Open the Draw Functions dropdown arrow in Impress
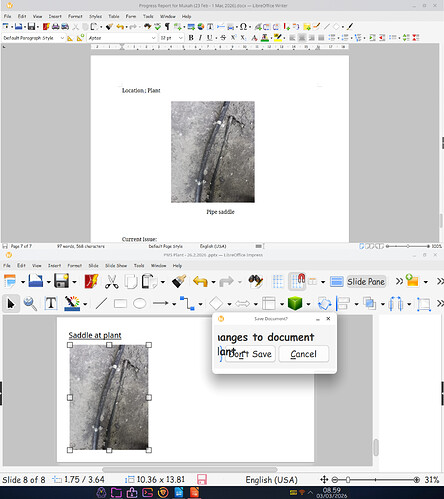This screenshot has height=499, width=444. 85,304
